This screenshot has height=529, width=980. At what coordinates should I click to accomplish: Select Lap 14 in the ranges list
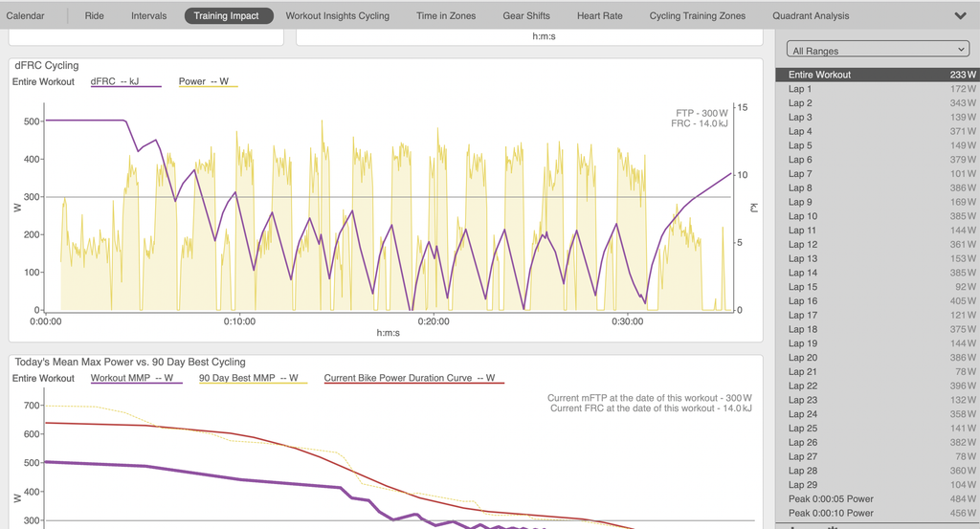pyautogui.click(x=878, y=273)
